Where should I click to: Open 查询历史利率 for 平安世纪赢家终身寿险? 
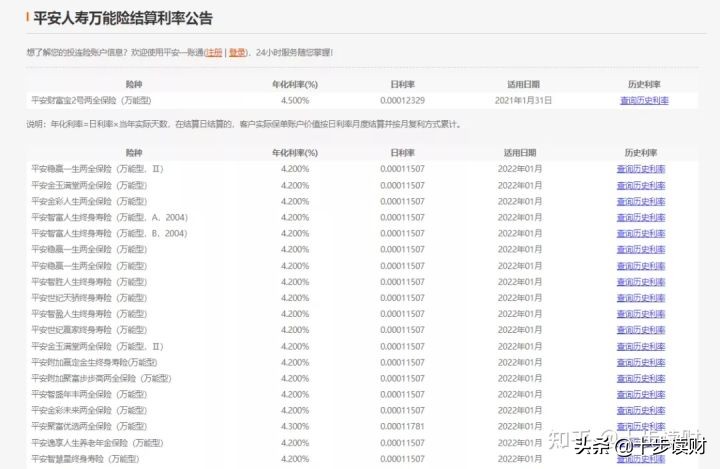coord(641,330)
